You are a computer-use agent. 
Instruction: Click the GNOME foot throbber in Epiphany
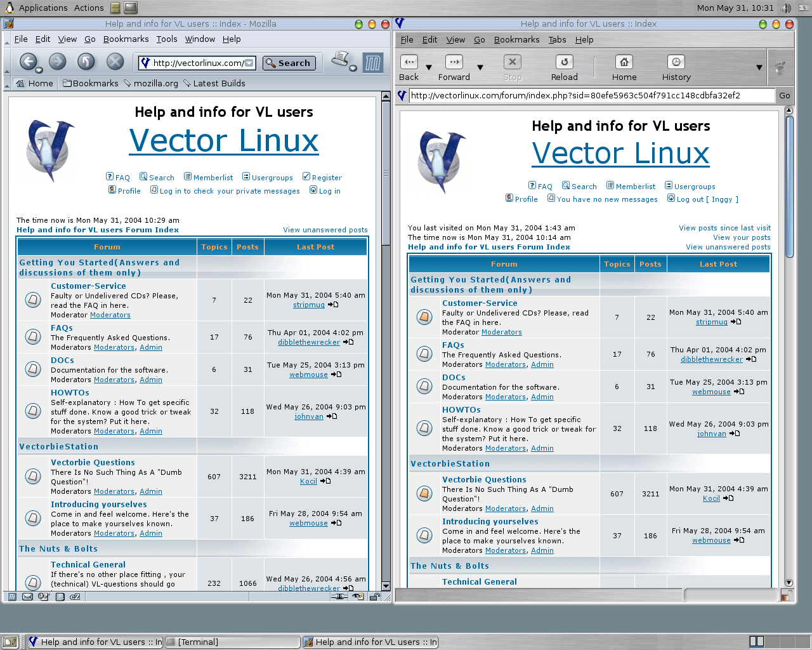[780, 67]
